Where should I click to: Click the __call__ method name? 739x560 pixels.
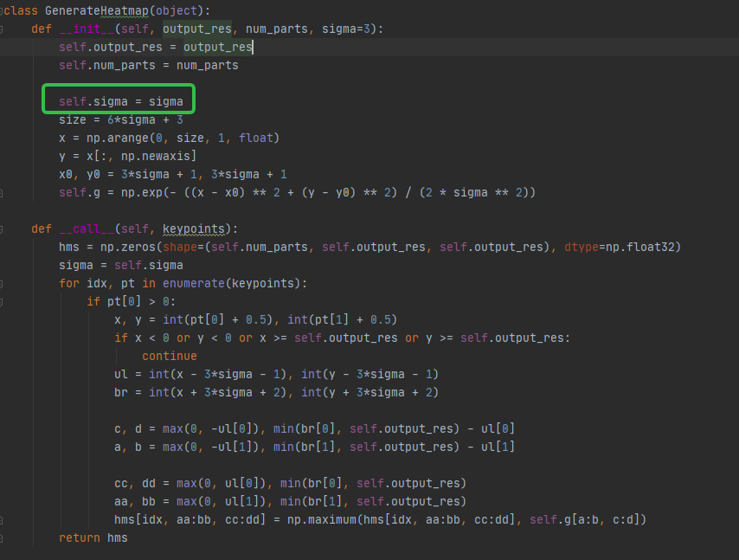pos(87,229)
